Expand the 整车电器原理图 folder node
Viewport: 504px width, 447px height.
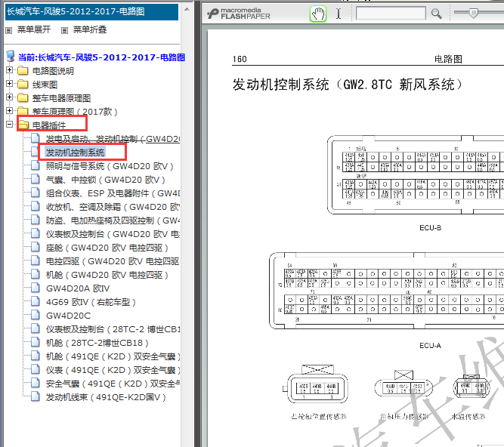[x=10, y=97]
